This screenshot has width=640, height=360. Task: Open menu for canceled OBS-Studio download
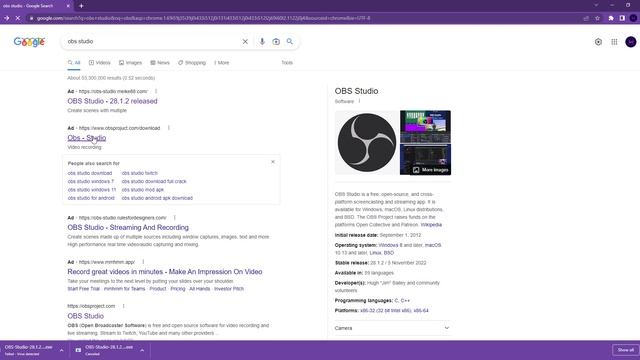142,350
